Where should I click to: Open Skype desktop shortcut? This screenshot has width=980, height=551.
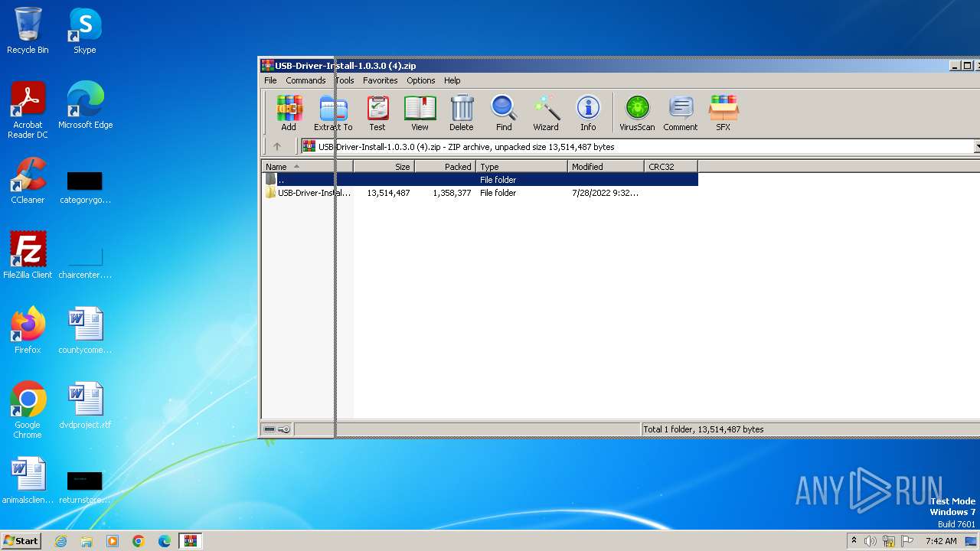85,31
